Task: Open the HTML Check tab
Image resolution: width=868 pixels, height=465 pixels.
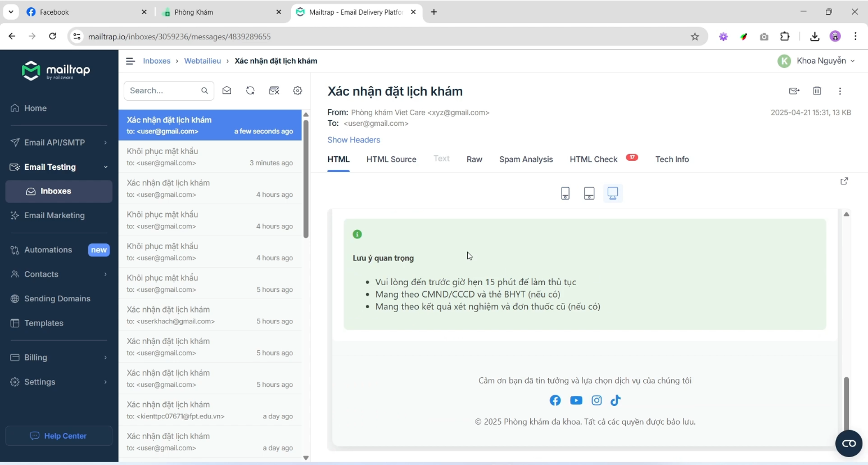Action: tap(604, 159)
